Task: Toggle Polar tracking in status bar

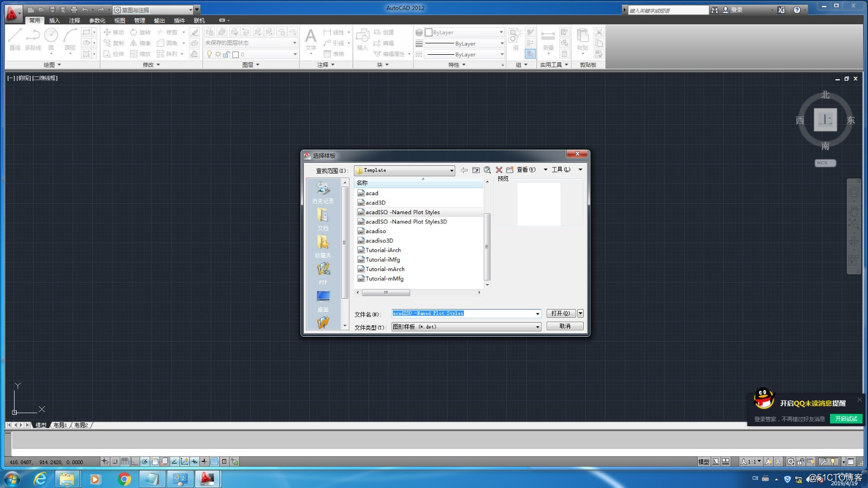Action: click(145, 461)
